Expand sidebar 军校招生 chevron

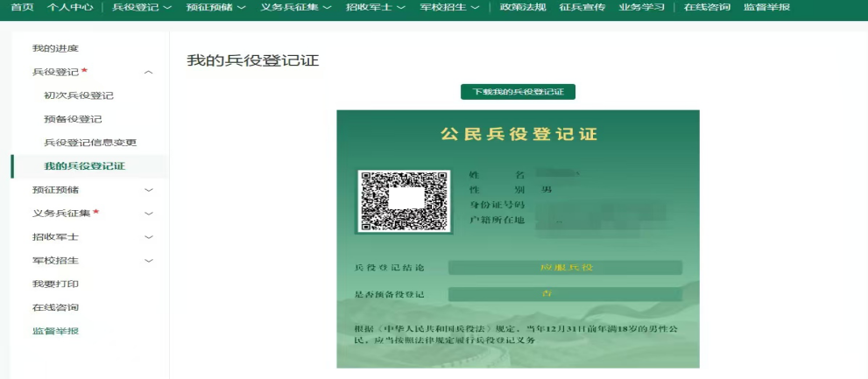(x=149, y=261)
